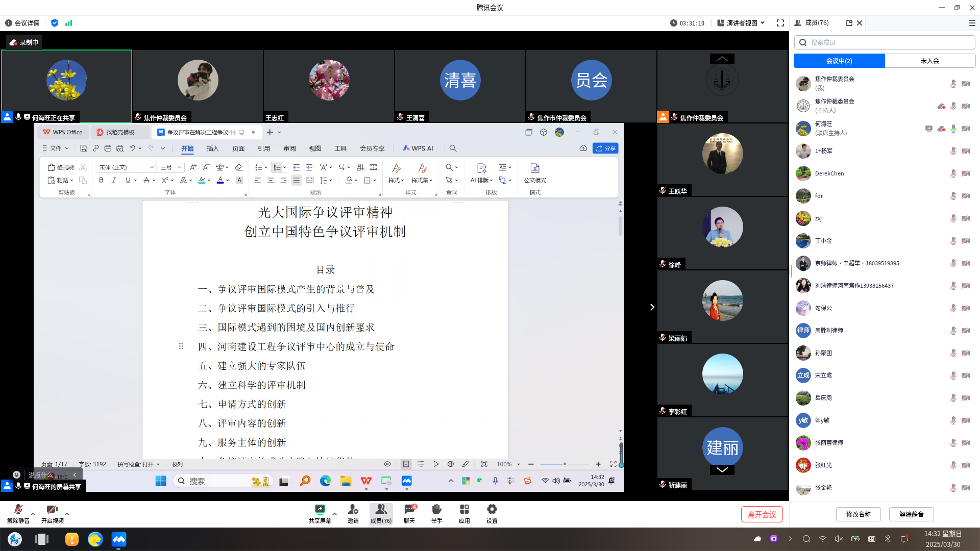This screenshot has height=551, width=980.
Task: Toggle camera for 宋立成 in member list
Action: [966, 375]
